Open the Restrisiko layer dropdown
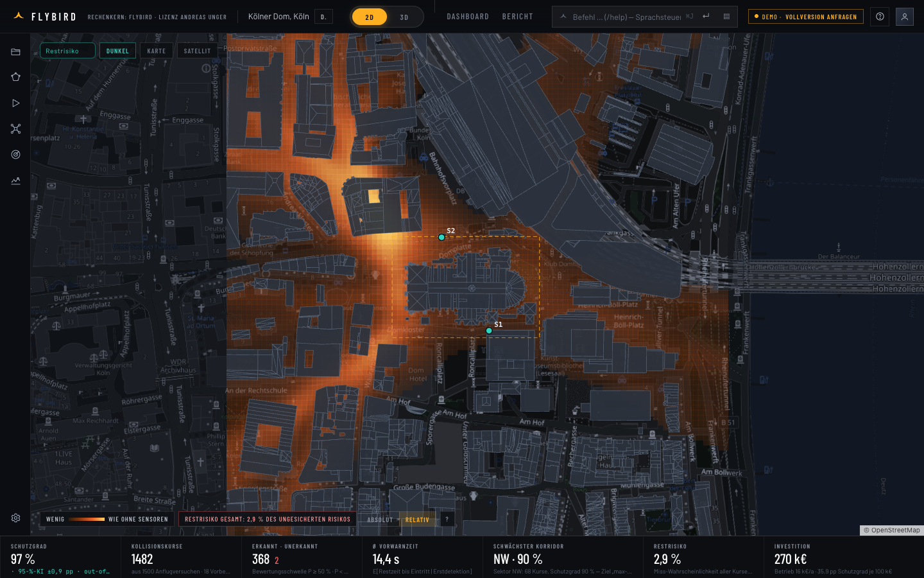Image resolution: width=924 pixels, height=578 pixels. click(x=67, y=51)
